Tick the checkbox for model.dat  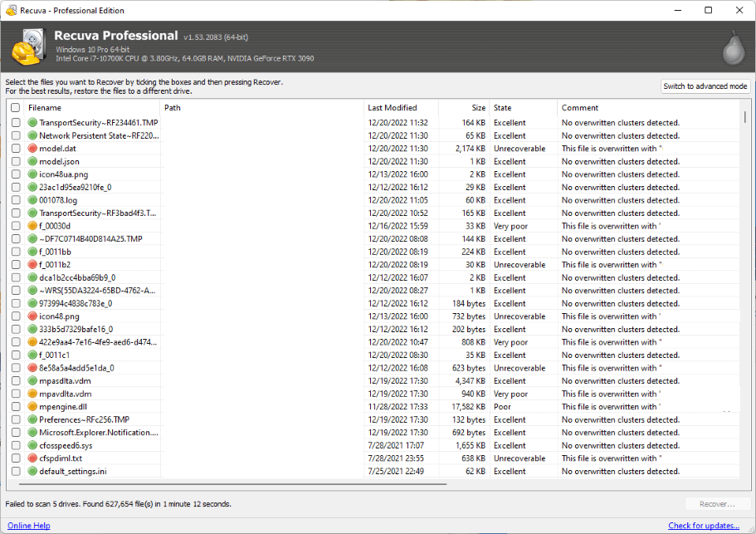[16, 148]
